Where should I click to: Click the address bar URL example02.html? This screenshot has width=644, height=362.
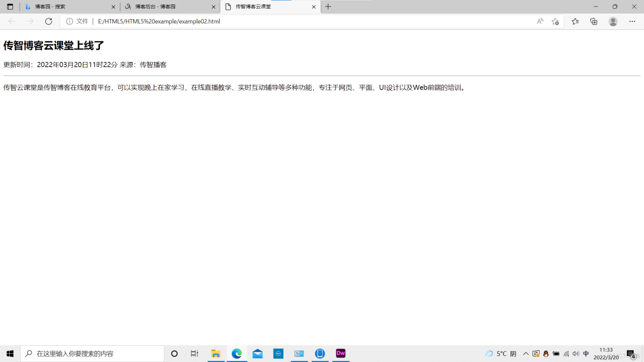coord(159,21)
